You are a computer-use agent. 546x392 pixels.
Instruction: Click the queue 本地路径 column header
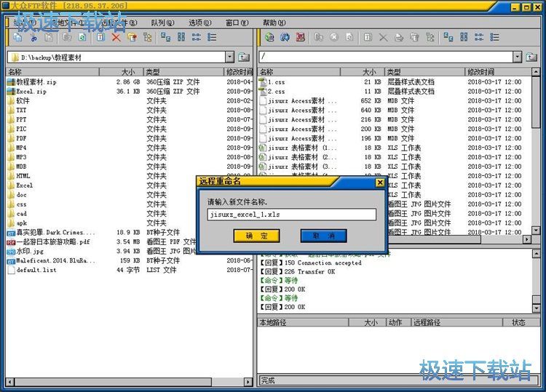pyautogui.click(x=303, y=322)
